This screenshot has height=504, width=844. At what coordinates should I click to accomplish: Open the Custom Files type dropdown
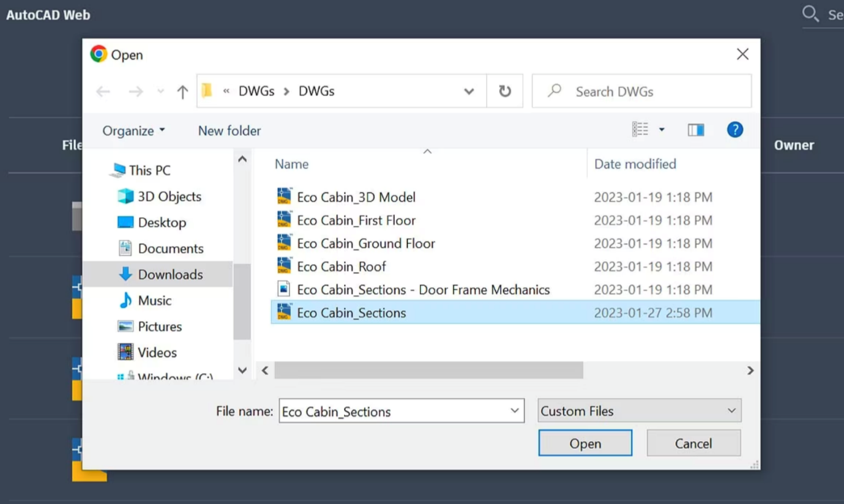pyautogui.click(x=640, y=411)
